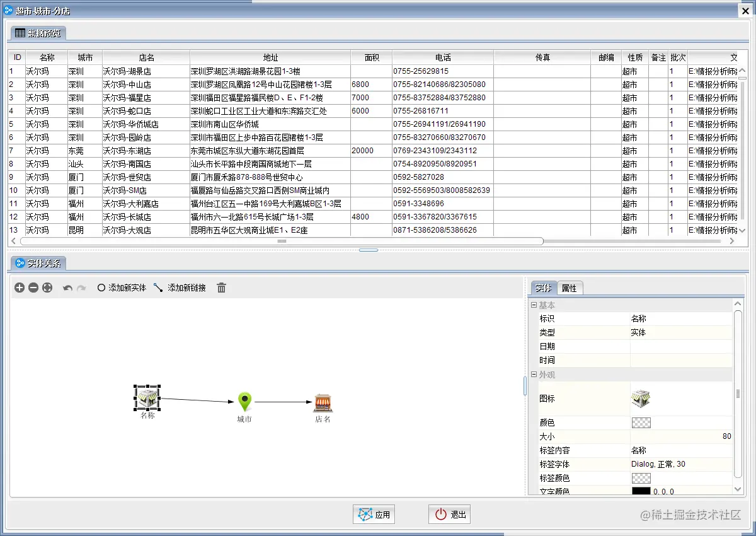Select the cell 沃尔玛-东湖店
The height and width of the screenshot is (536, 756).
tap(146, 151)
